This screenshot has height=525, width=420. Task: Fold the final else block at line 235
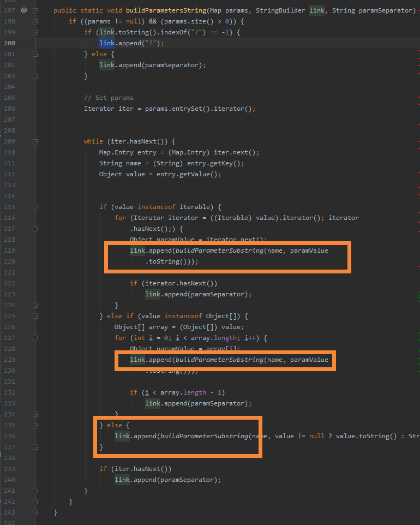coord(35,425)
